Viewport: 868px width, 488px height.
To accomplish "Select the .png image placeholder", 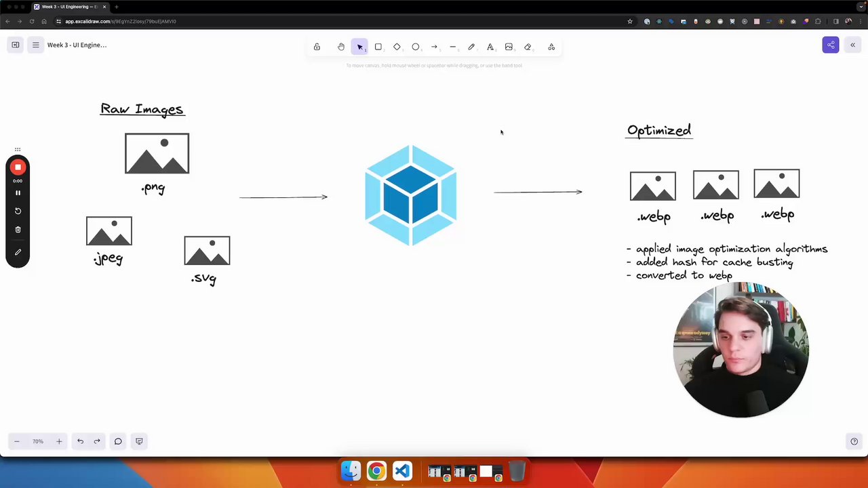I will [157, 154].
